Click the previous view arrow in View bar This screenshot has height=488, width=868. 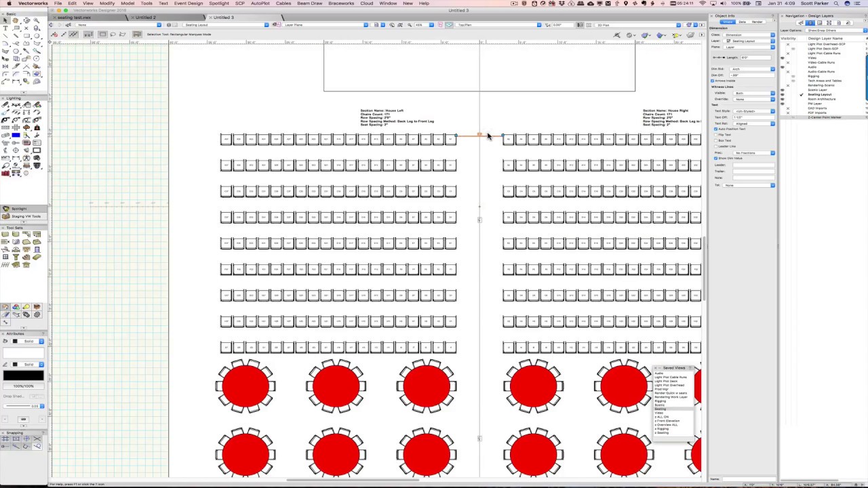pyautogui.click(x=51, y=25)
